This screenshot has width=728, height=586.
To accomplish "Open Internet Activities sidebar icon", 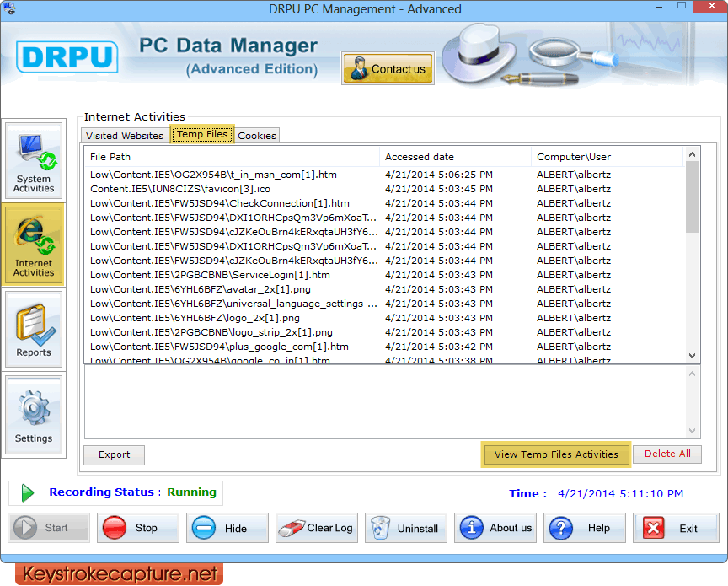I will (34, 245).
